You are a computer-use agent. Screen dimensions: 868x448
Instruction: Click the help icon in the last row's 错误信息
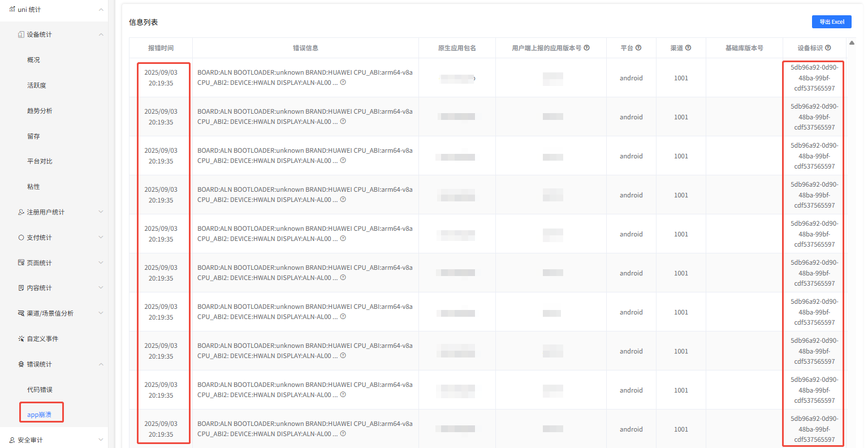click(x=343, y=433)
